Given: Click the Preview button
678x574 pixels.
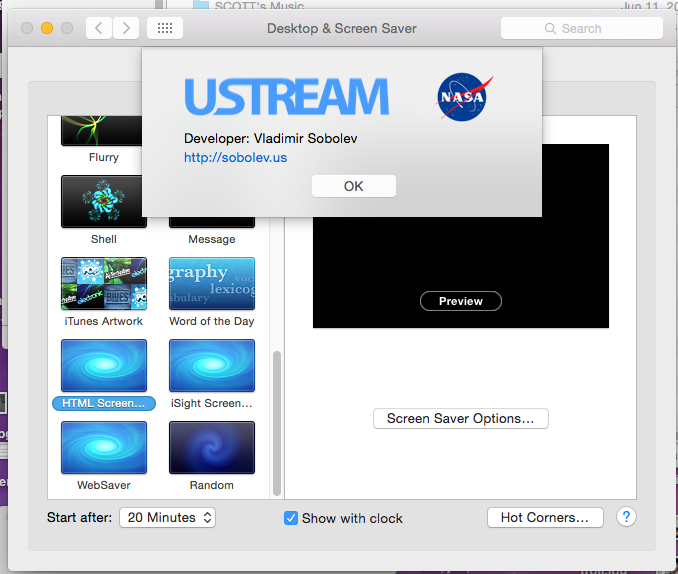Looking at the screenshot, I should [x=461, y=301].
